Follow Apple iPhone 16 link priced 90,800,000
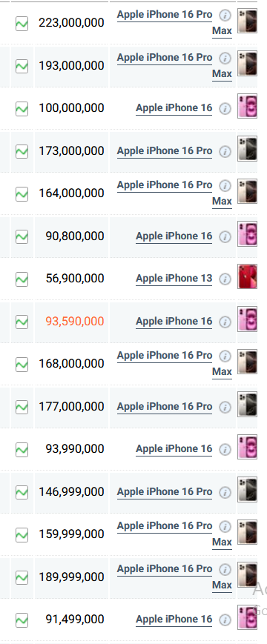Viewport: 267px width, 644px height. tap(174, 236)
